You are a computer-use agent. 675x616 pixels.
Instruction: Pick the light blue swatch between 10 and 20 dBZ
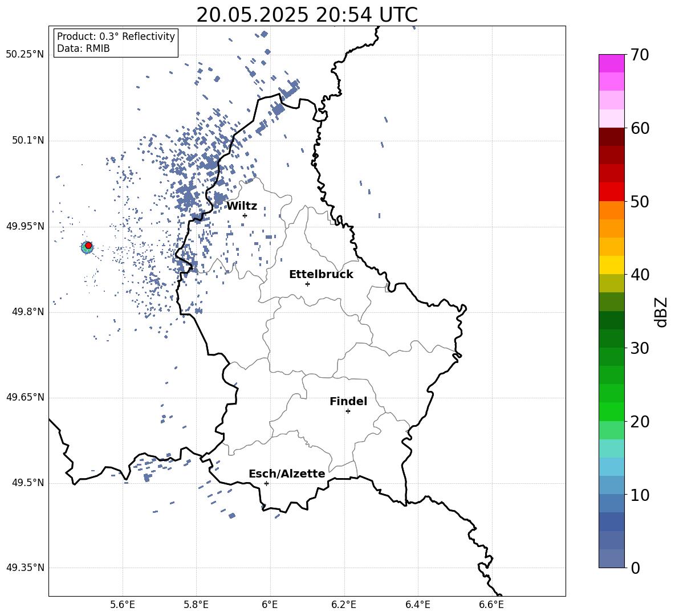click(612, 467)
